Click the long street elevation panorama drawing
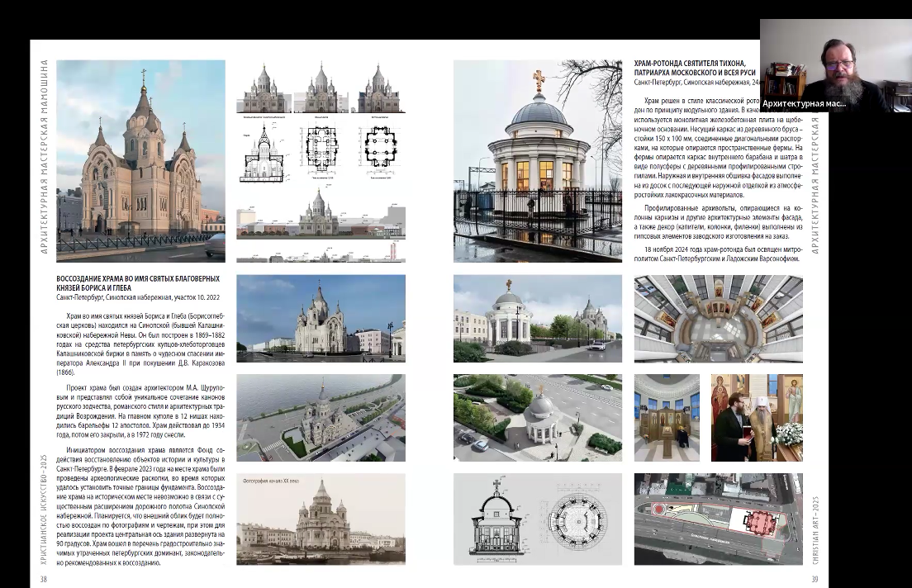 click(321, 215)
